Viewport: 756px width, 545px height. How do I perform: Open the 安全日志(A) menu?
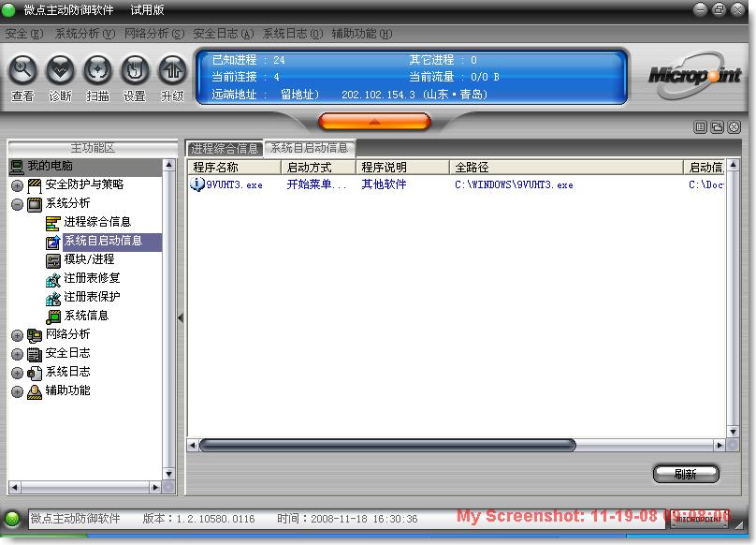(224, 34)
